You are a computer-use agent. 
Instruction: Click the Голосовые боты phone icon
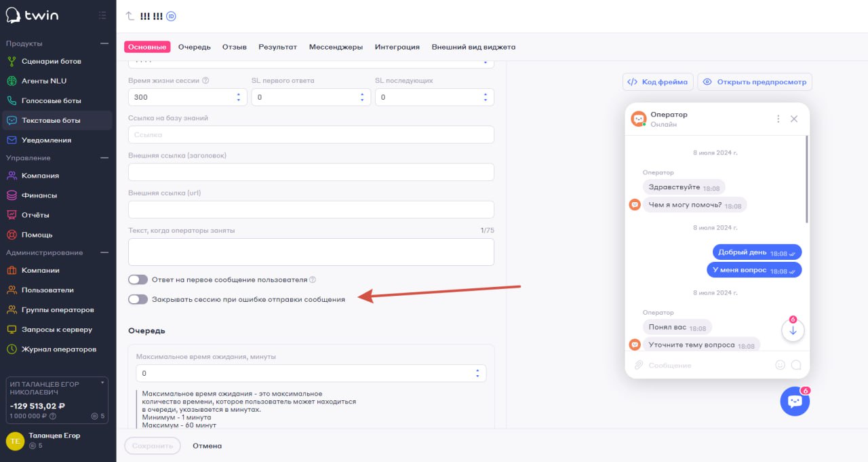[12, 100]
